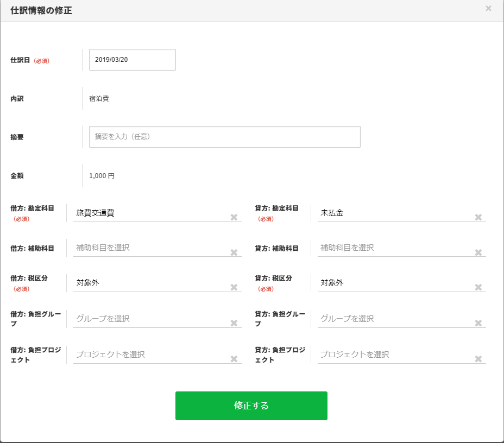Clear the debit 負担プロジェクト selection
Viewport: 504px width, 443px height.
234,359
